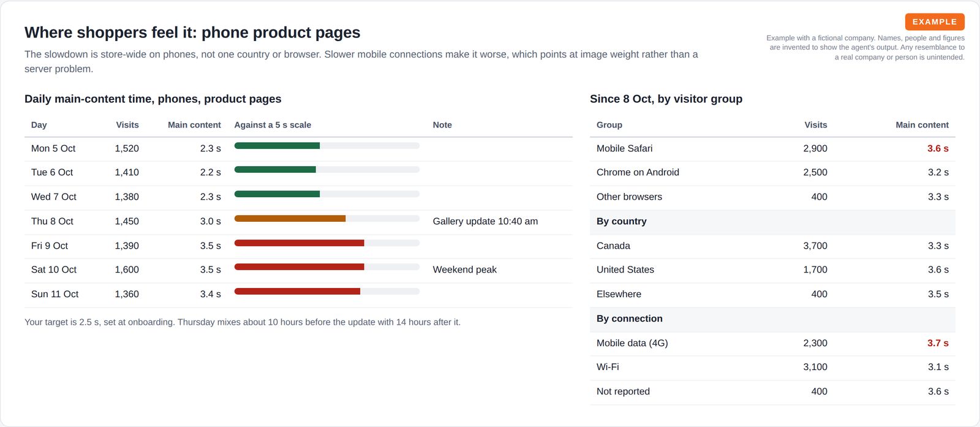The width and height of the screenshot is (980, 427).
Task: Click the 2,300 visits value for Mobile data
Action: coord(815,343)
